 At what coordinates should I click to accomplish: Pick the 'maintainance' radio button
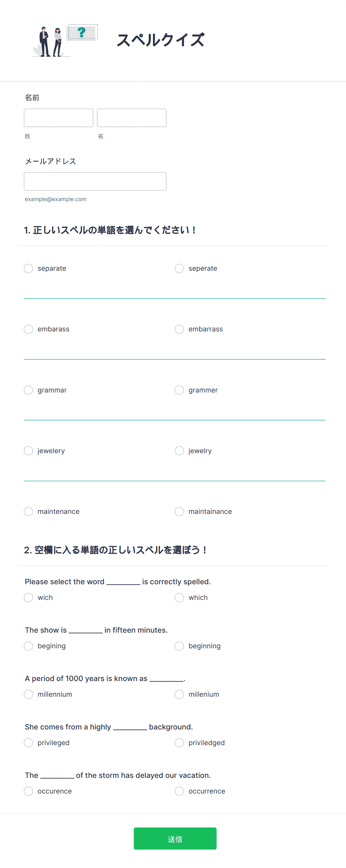click(x=179, y=512)
